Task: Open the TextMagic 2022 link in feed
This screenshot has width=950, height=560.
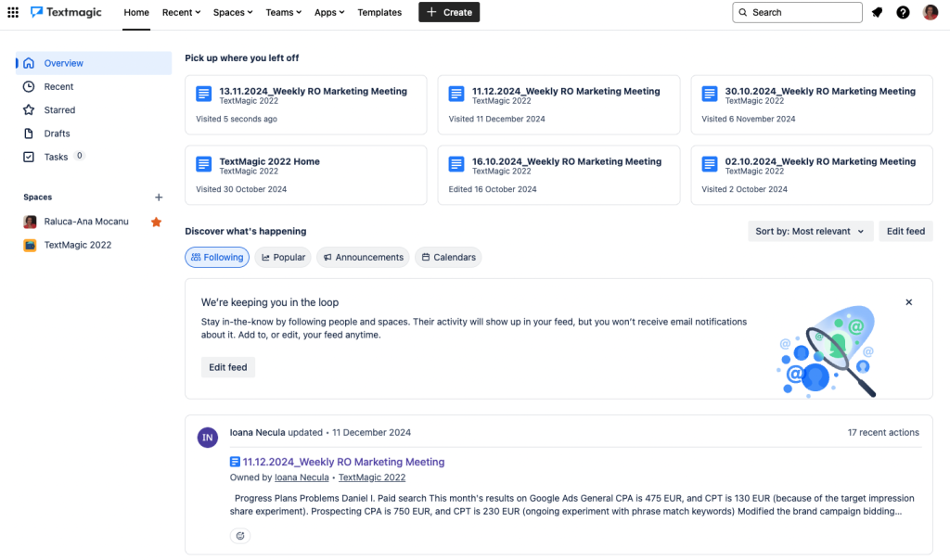Action: coord(372,477)
